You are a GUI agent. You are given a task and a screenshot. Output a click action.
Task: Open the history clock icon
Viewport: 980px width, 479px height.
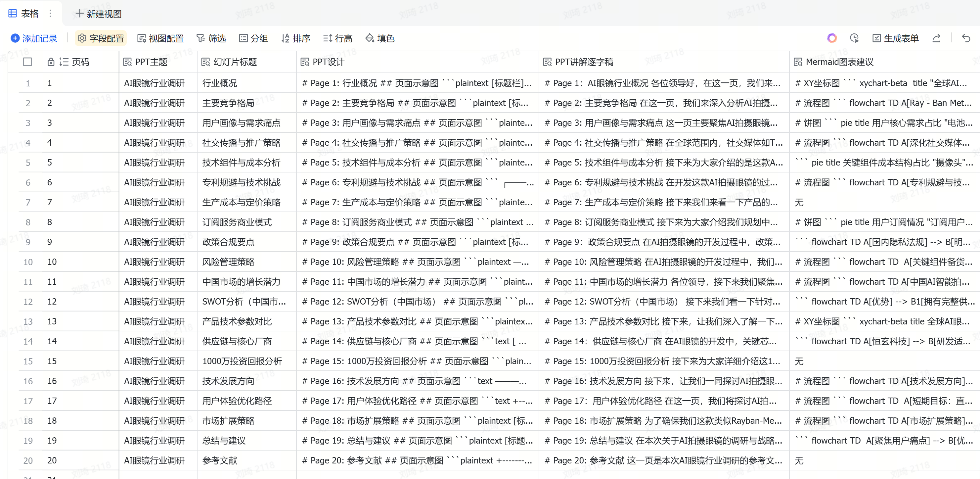pyautogui.click(x=854, y=38)
